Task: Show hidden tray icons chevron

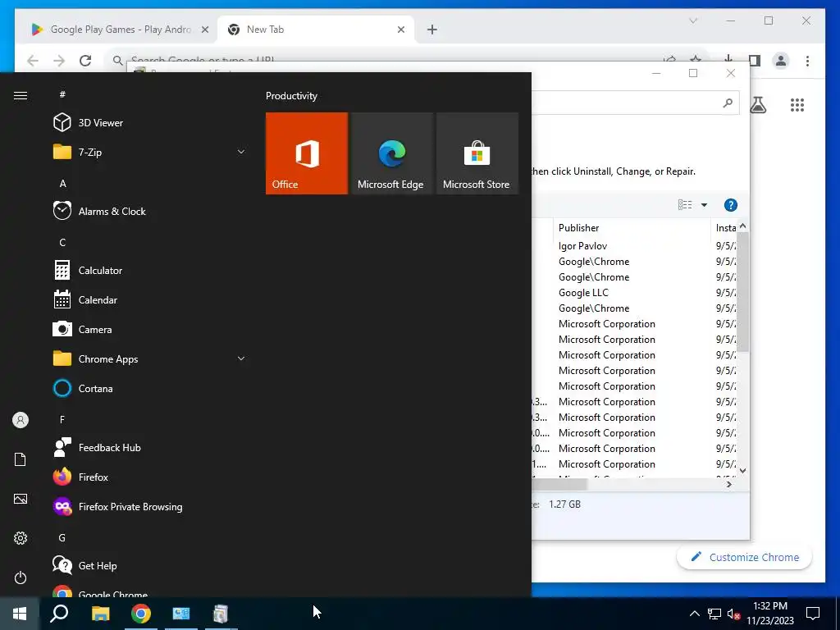Action: [694, 614]
